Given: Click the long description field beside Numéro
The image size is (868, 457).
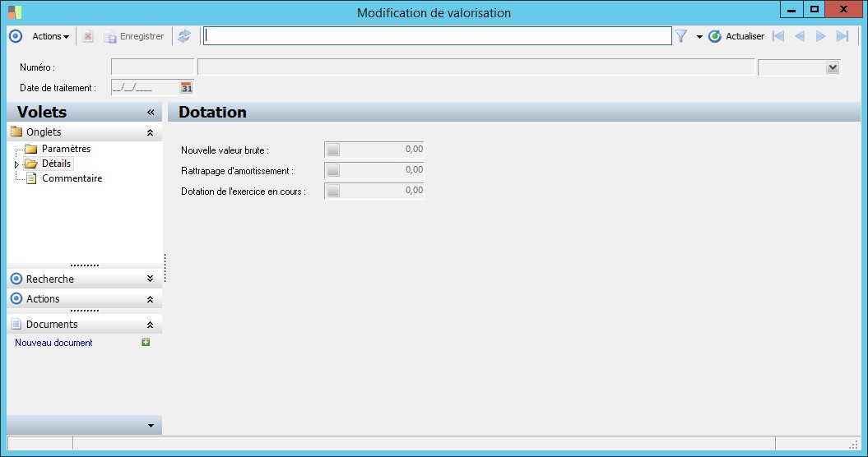Looking at the screenshot, I should (x=476, y=67).
